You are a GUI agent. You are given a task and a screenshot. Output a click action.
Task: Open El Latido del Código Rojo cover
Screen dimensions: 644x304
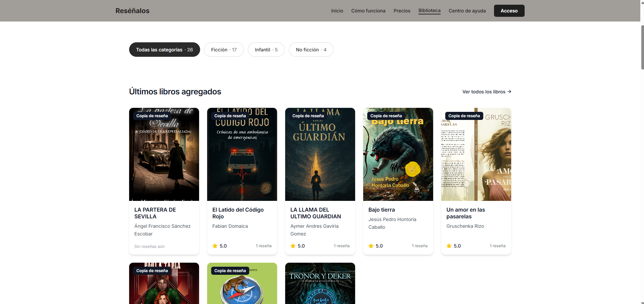click(242, 154)
